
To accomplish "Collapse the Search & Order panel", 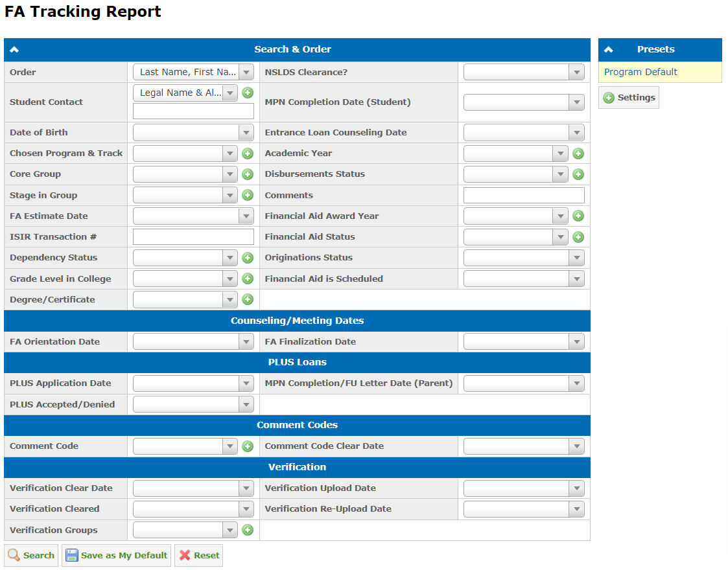I will coord(14,50).
